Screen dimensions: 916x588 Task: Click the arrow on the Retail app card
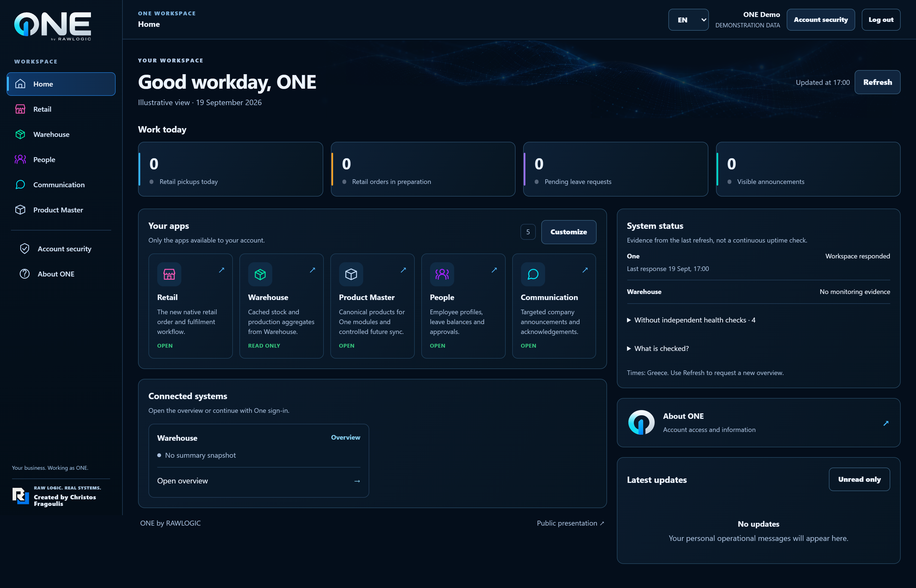pos(222,270)
